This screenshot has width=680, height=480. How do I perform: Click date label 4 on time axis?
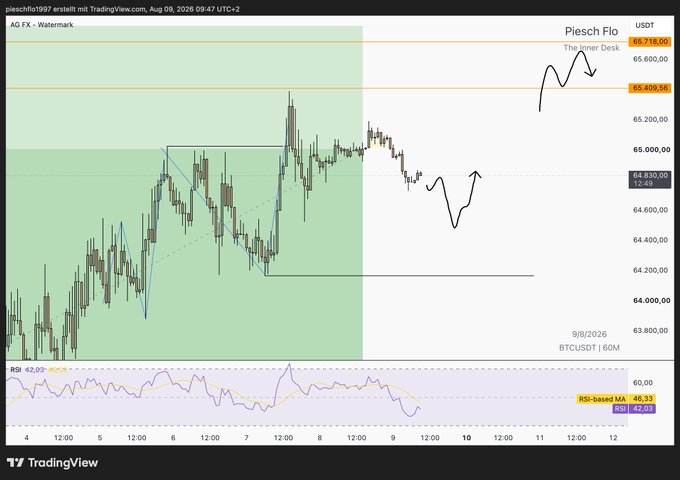coord(26,438)
